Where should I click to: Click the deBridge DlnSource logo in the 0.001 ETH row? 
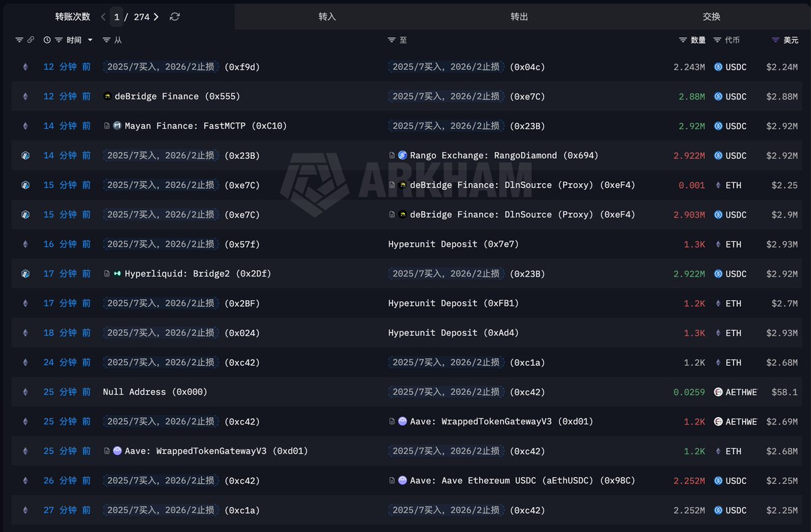403,185
